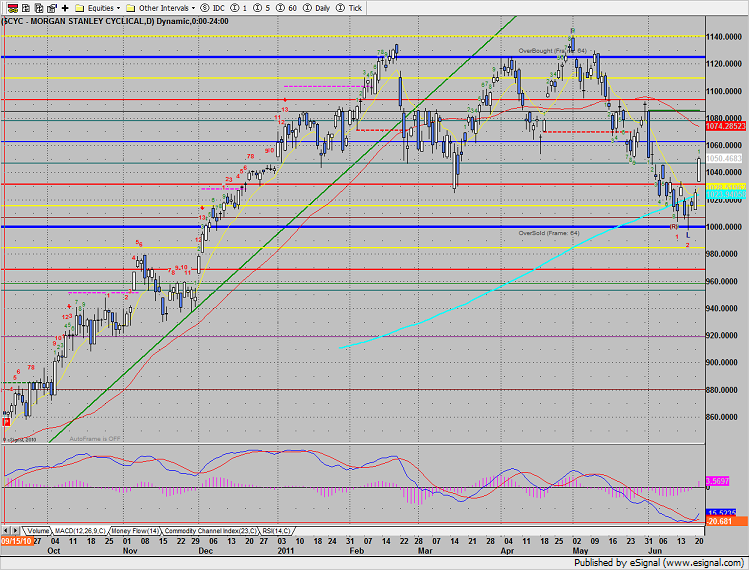Viewport: 749px width, 570px height.
Task: Click the circled I icon beside Tick
Action: click(341, 8)
